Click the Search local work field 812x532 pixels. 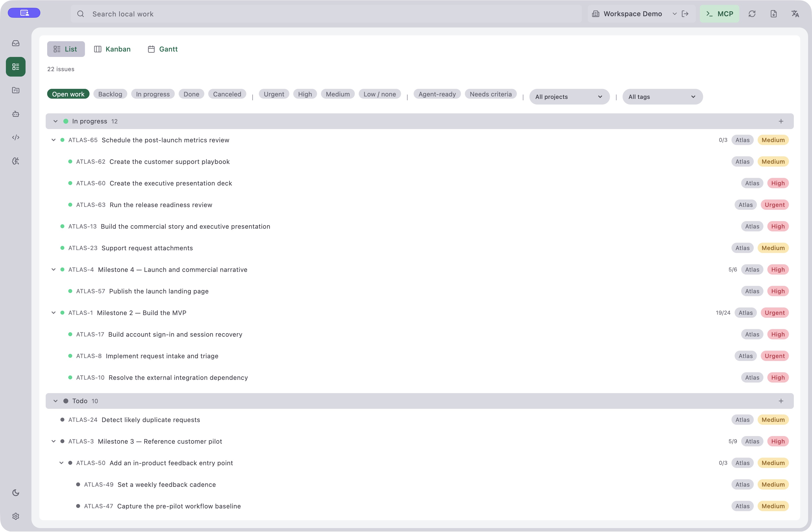(326, 14)
